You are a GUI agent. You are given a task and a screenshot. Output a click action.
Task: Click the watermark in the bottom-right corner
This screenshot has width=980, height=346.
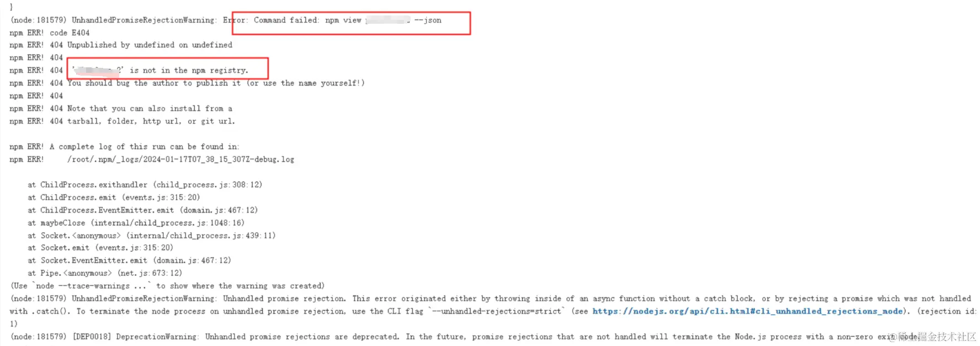pyautogui.click(x=936, y=337)
